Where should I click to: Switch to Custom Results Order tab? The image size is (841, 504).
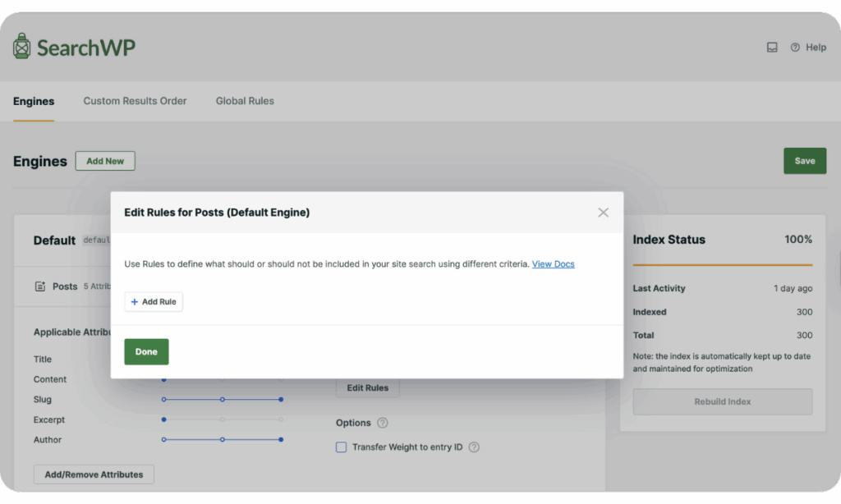pos(135,101)
